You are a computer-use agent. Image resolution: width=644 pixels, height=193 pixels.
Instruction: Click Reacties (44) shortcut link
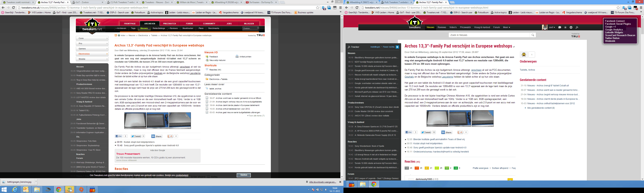coord(215,70)
